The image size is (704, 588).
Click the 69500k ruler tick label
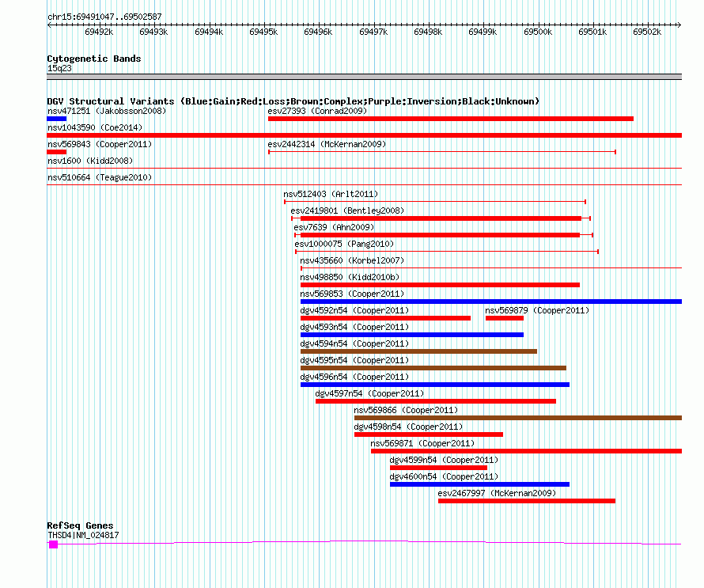click(538, 32)
